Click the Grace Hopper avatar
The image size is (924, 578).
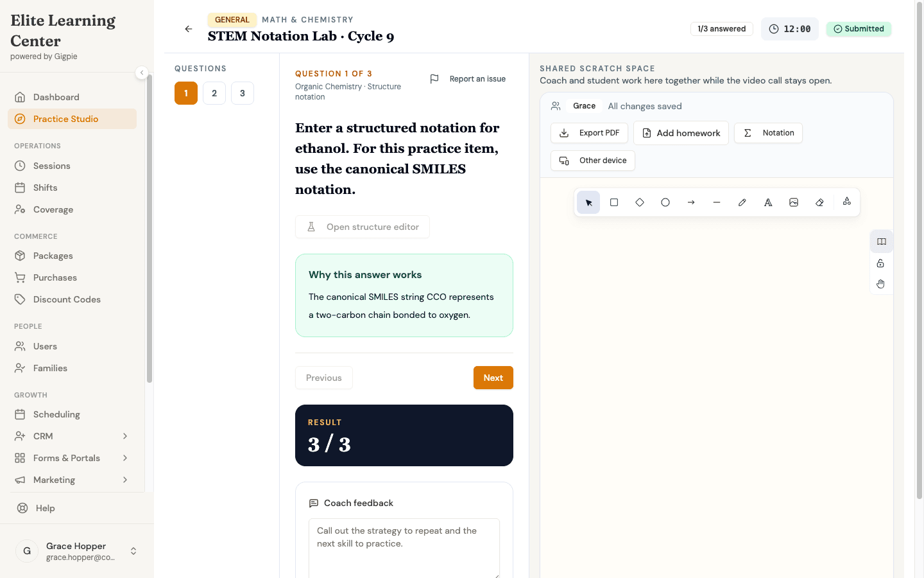(x=27, y=551)
